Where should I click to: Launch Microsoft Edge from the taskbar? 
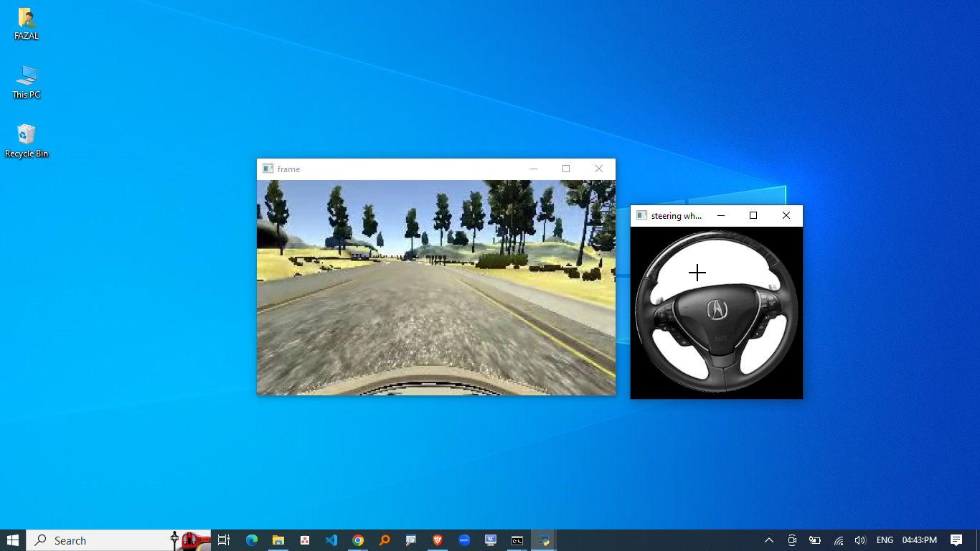[251, 540]
